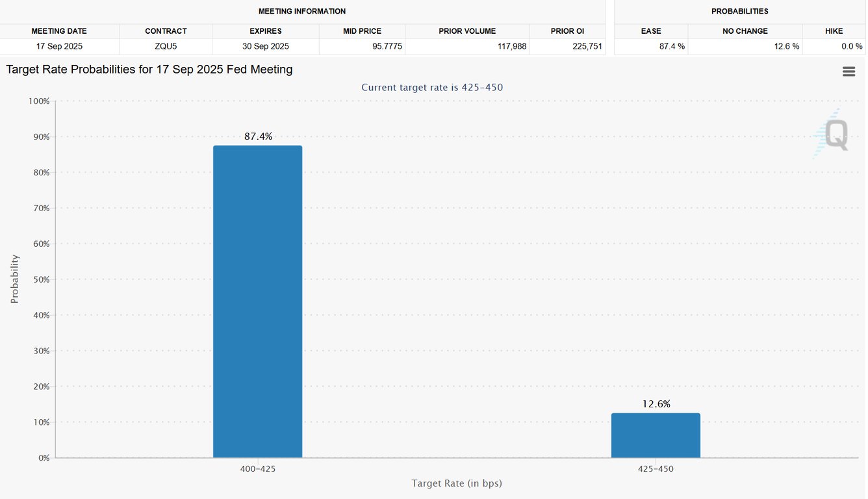
Task: Click the current target rate subtitle
Action: pos(433,87)
